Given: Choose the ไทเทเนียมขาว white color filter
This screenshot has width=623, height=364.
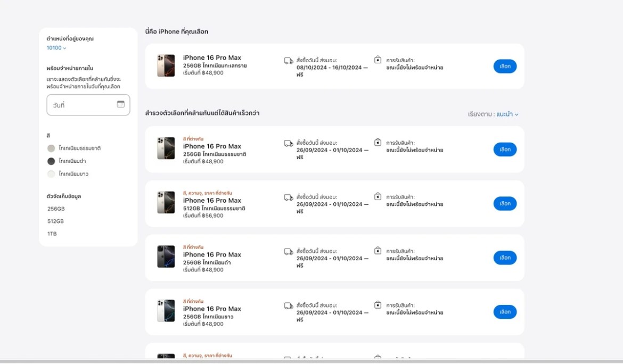Looking at the screenshot, I should (x=51, y=174).
